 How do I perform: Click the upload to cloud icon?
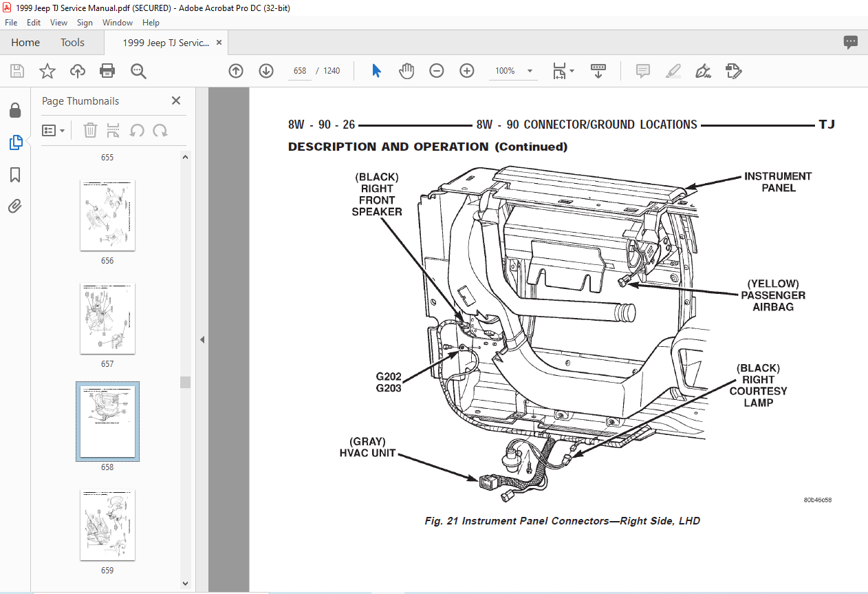77,71
